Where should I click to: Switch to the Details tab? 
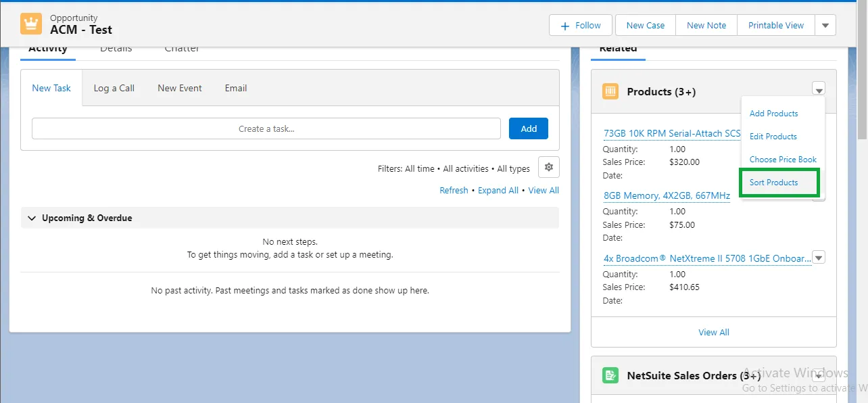click(x=116, y=49)
